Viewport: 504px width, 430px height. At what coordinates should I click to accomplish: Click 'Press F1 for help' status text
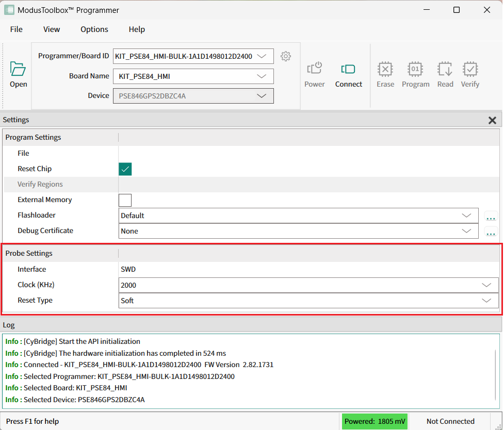click(32, 421)
